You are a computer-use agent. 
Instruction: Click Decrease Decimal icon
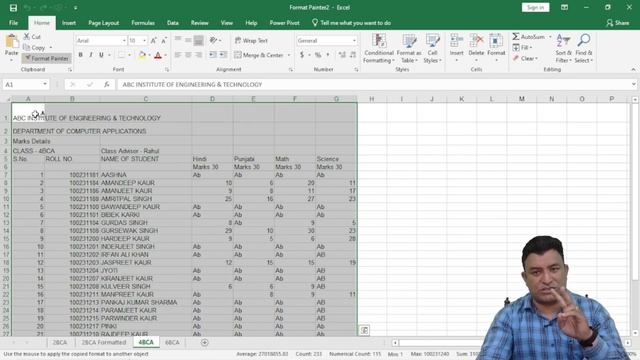point(353,55)
